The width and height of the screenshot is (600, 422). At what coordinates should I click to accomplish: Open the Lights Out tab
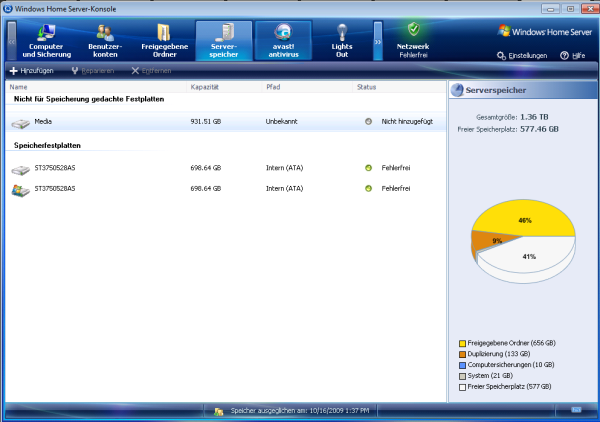(342, 41)
